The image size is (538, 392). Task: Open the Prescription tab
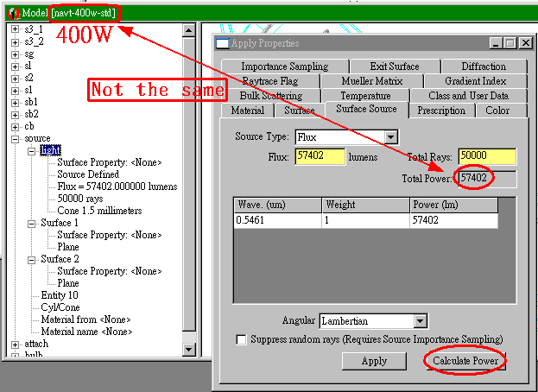tap(441, 111)
